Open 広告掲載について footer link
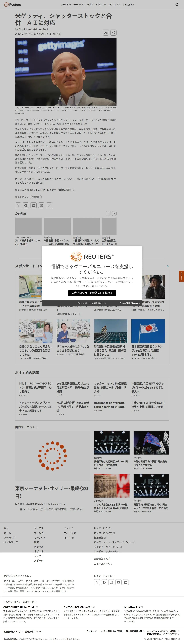 [x=13, y=632]
